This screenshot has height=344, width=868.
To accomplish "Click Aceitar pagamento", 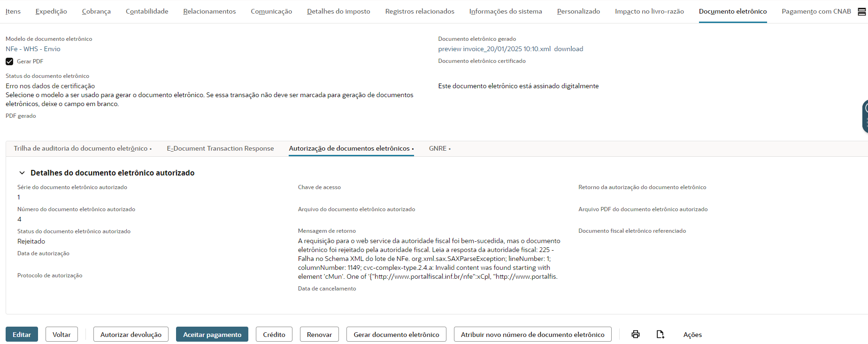I will click(212, 335).
